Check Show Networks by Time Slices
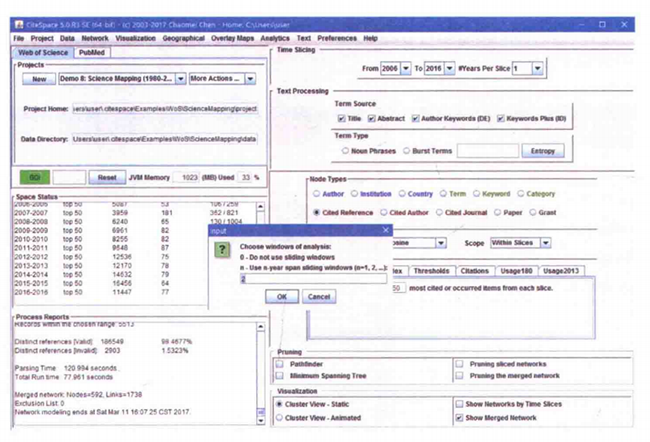 [459, 404]
